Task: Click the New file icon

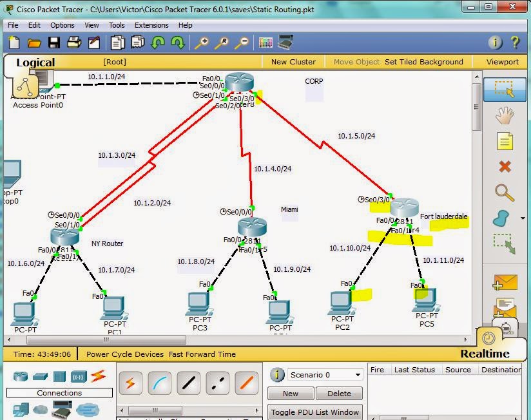Action: pyautogui.click(x=14, y=43)
